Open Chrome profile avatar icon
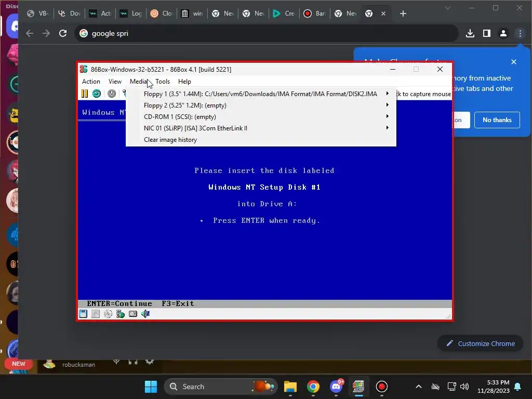532x399 pixels. coord(503,33)
